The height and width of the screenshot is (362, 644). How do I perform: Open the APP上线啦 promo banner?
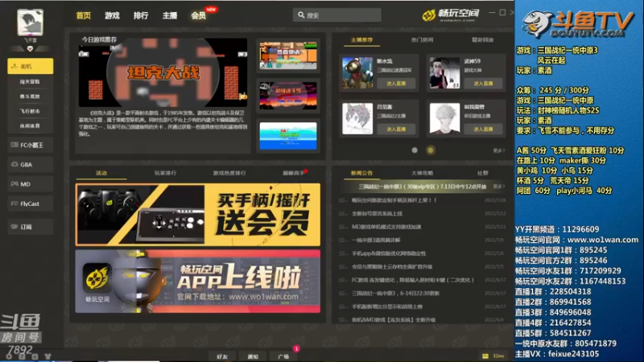pos(197,282)
